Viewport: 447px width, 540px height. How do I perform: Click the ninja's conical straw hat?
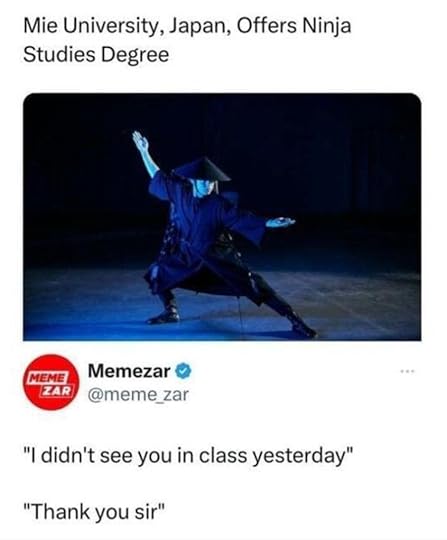(x=201, y=169)
